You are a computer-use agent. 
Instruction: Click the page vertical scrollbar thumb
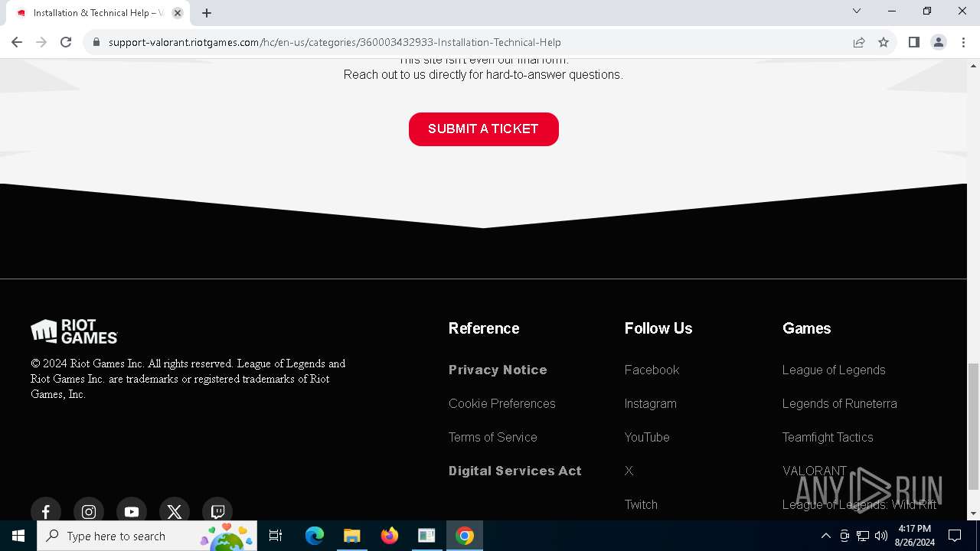(x=973, y=426)
